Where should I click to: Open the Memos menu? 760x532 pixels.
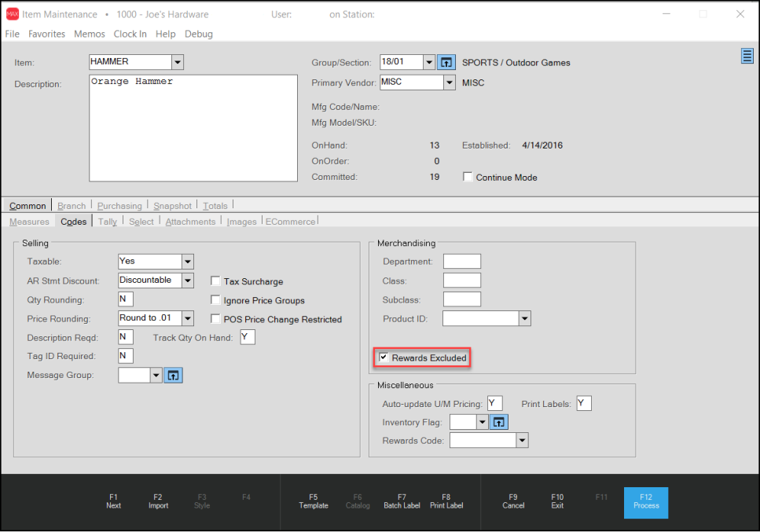[89, 34]
